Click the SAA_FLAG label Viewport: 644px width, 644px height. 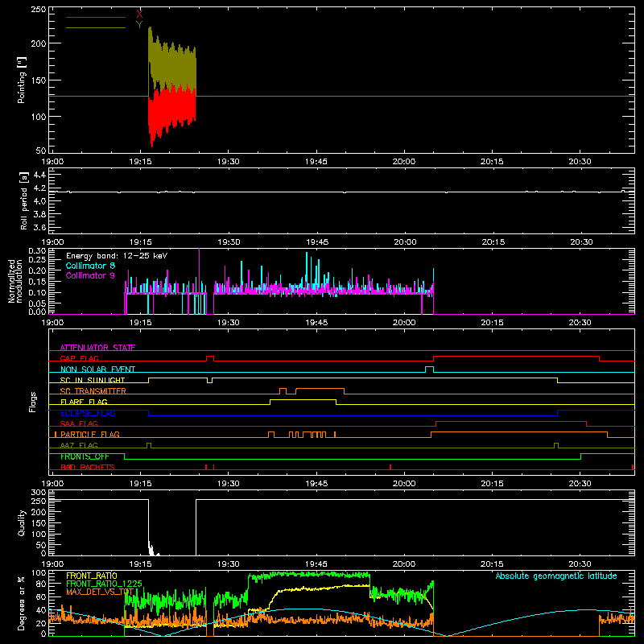pyautogui.click(x=79, y=423)
